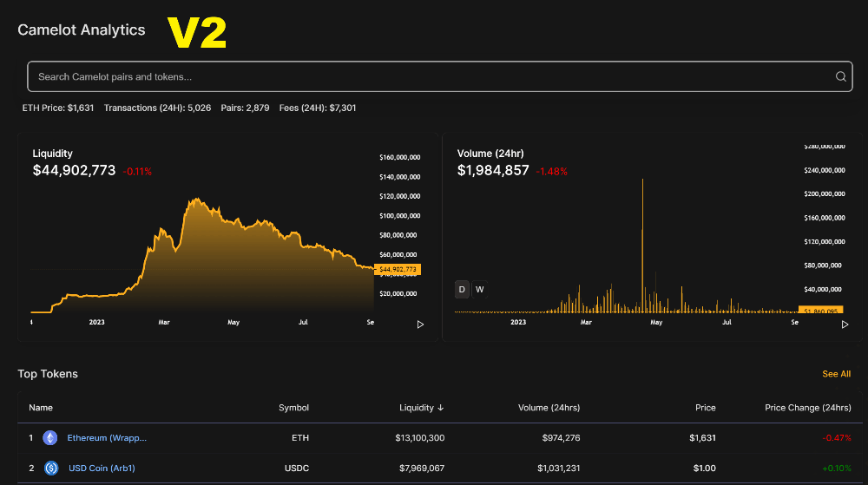The image size is (868, 485).
Task: Click the +0.10% USDC price change
Action: point(837,469)
